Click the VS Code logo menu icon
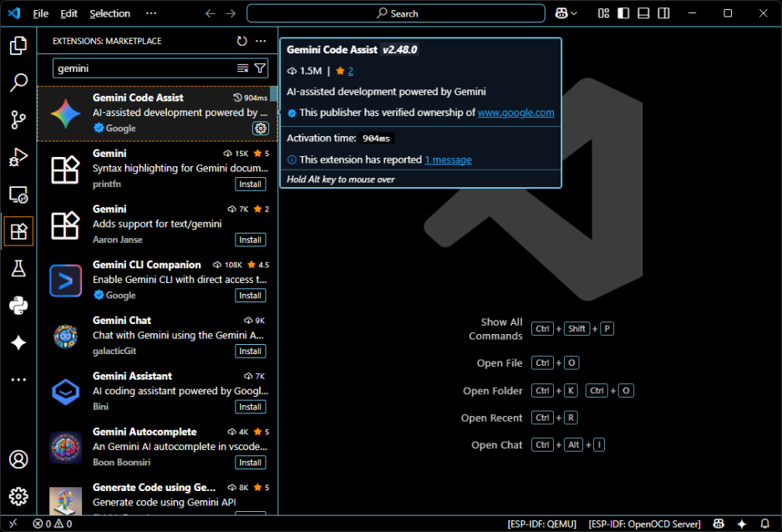782x532 pixels. click(14, 13)
